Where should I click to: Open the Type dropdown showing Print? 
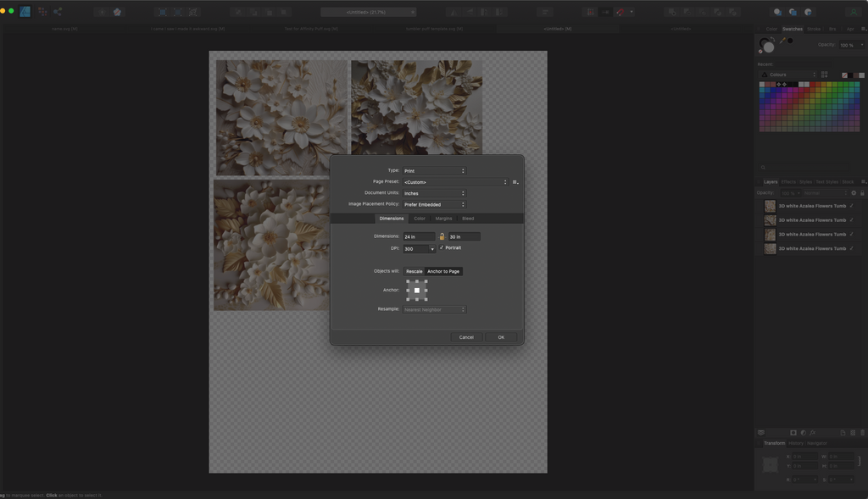coord(435,170)
